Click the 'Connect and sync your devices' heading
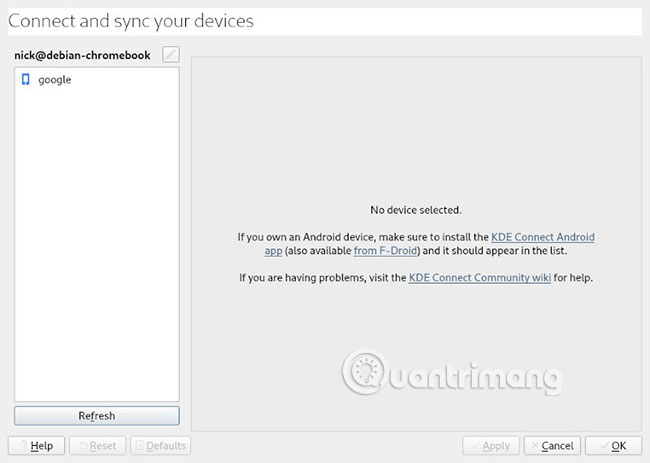This screenshot has width=650, height=463. point(131,21)
